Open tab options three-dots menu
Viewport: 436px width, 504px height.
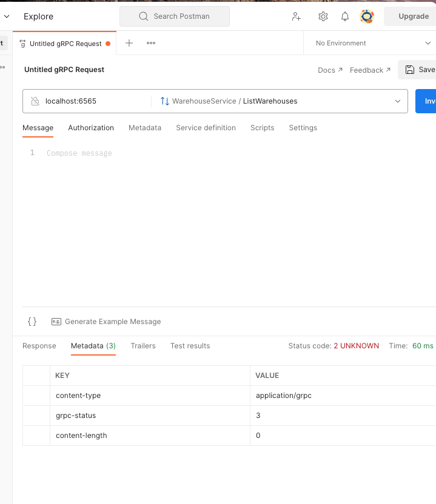coord(151,43)
